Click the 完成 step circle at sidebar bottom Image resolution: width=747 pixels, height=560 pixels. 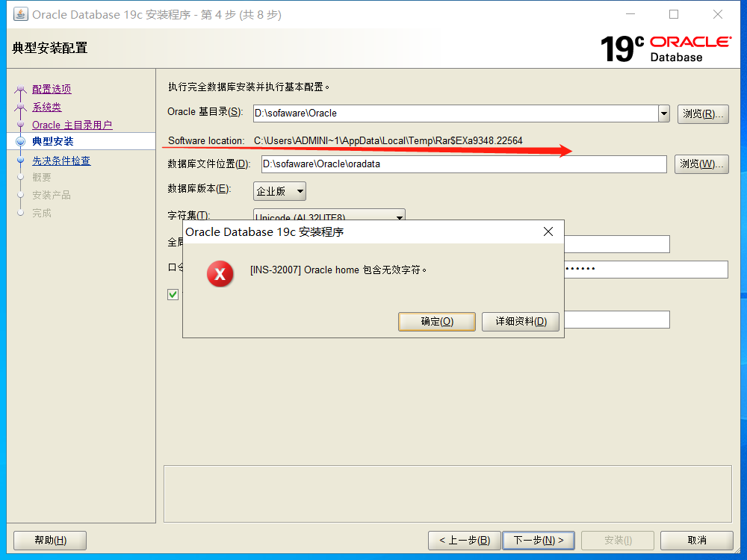[20, 213]
